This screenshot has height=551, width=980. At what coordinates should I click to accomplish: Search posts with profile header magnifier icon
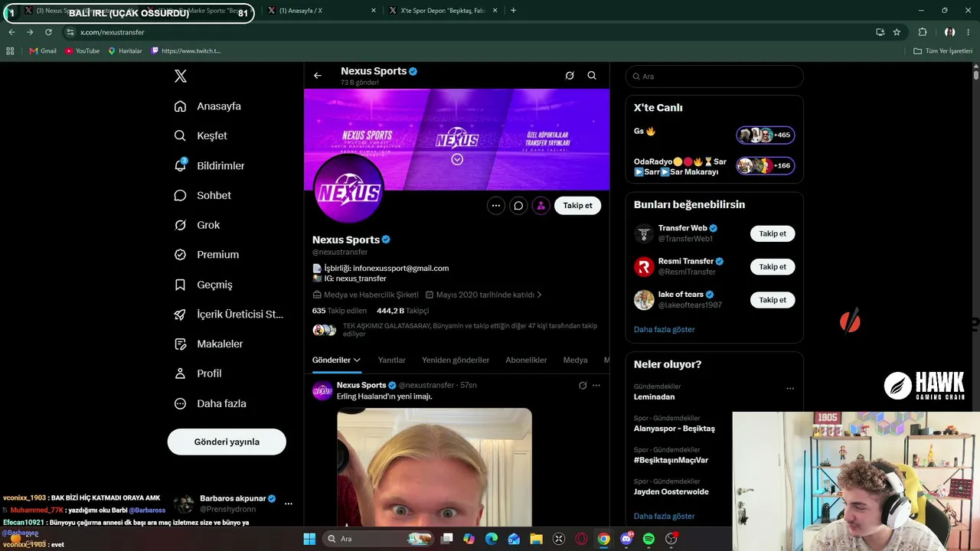[x=592, y=76]
